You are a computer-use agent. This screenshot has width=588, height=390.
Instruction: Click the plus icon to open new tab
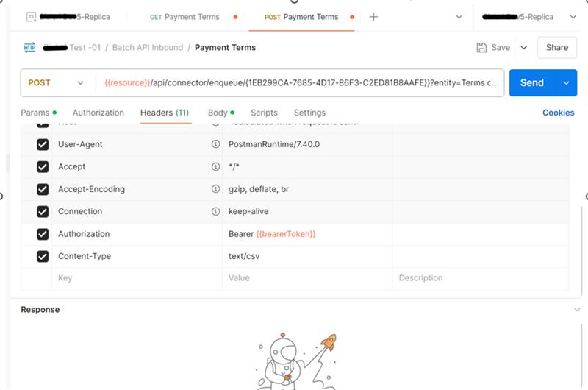pos(373,17)
